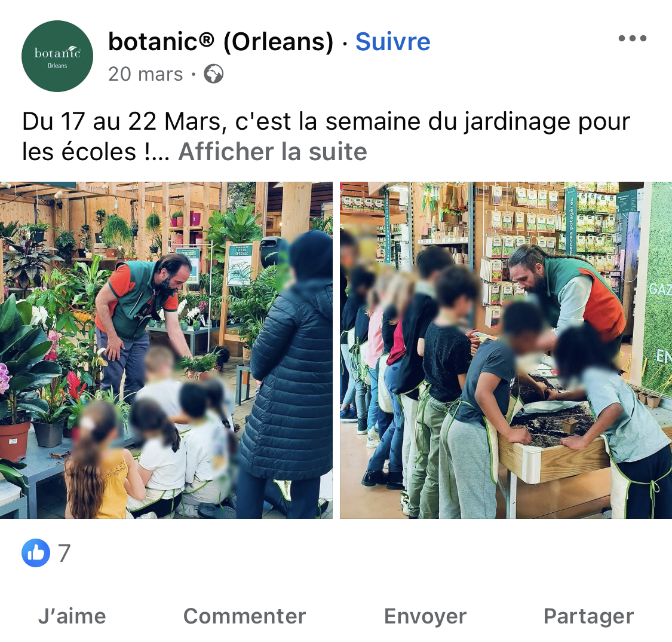The image size is (672, 642).
Task: Open the botanic Orleans profile picture
Action: (57, 56)
